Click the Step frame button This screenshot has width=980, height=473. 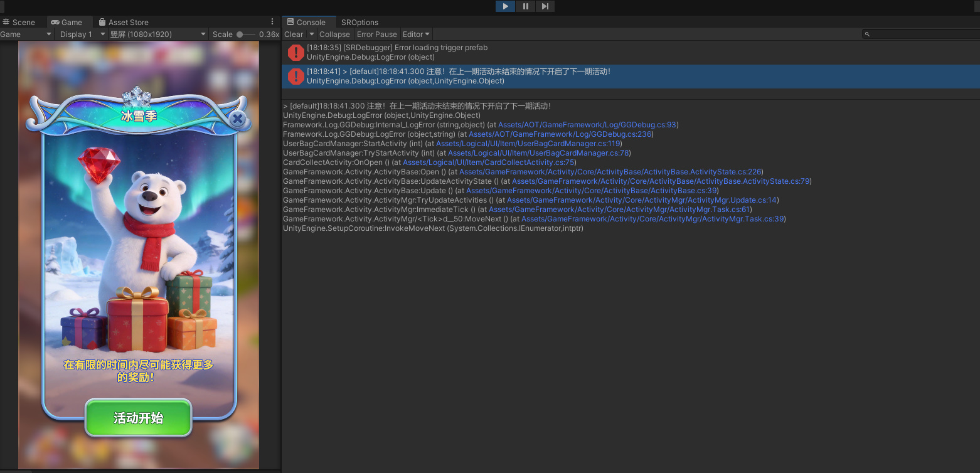point(545,6)
